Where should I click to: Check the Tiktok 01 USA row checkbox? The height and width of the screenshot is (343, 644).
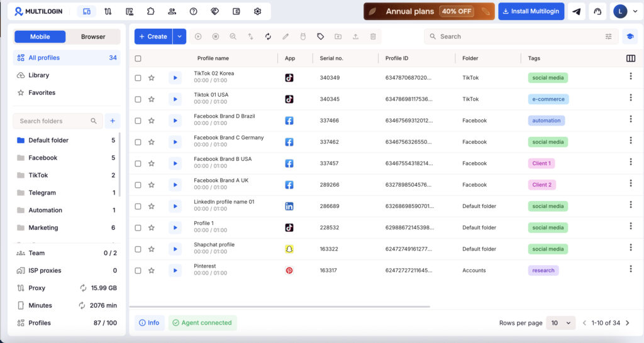click(x=138, y=99)
